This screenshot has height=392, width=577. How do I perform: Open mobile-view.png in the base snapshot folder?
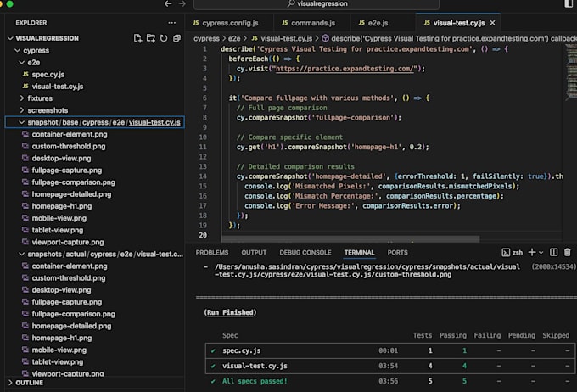95,218
